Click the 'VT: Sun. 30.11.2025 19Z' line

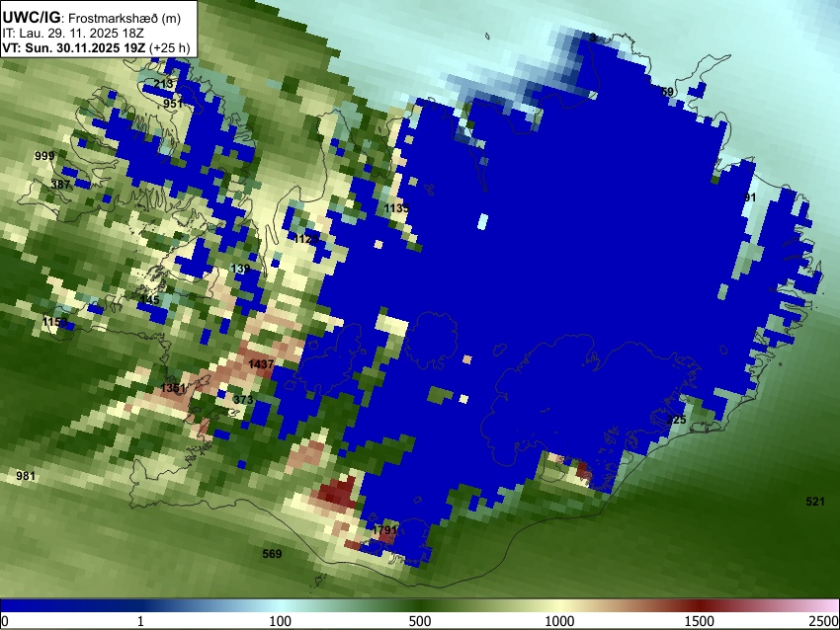pos(73,47)
